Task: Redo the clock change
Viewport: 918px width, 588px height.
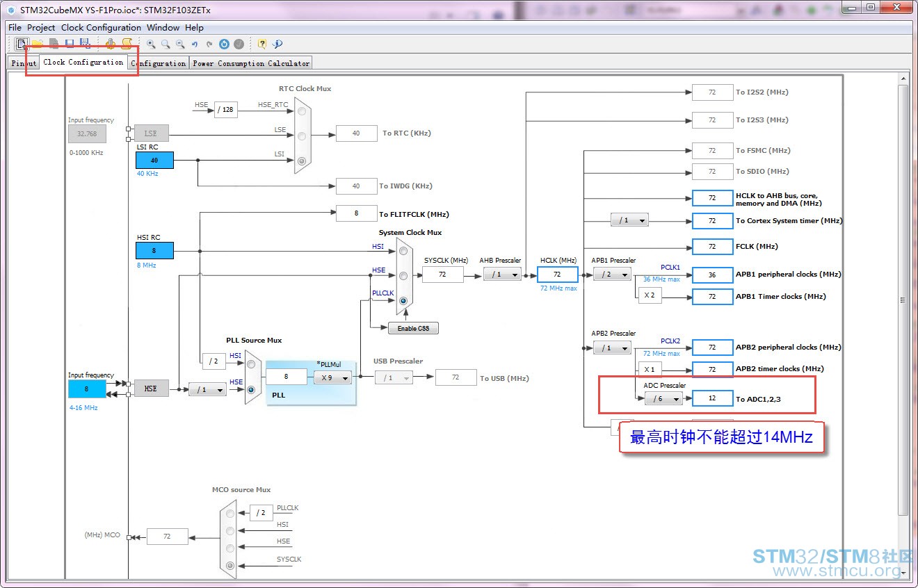Action: tap(209, 44)
